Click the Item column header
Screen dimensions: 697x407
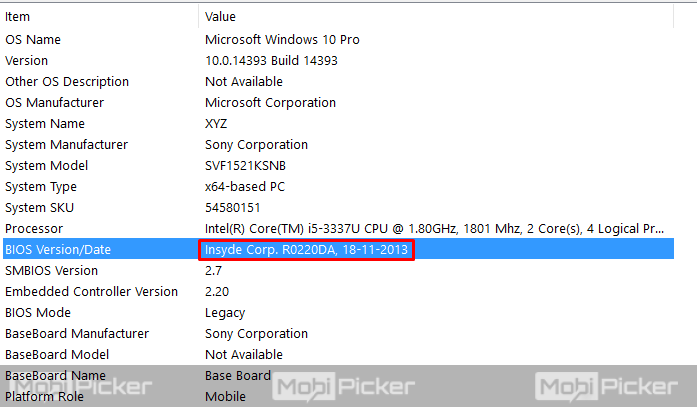[x=18, y=17]
